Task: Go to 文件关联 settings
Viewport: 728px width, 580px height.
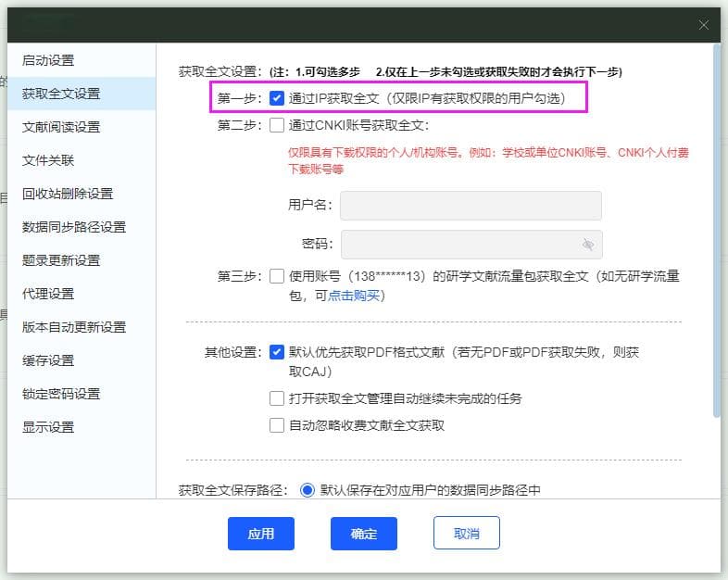Action: pos(48,160)
